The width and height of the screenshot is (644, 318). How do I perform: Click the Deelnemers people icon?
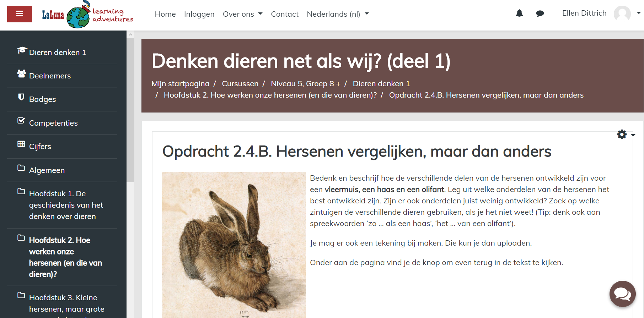(x=22, y=73)
